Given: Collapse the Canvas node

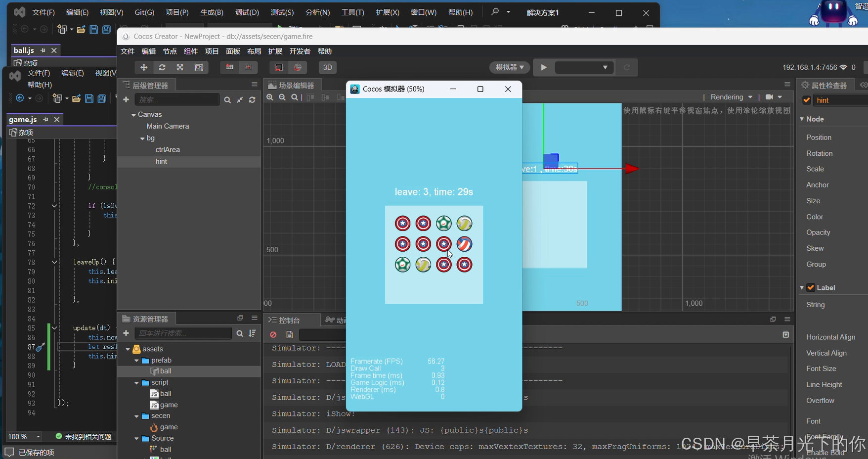Looking at the screenshot, I should (x=133, y=115).
